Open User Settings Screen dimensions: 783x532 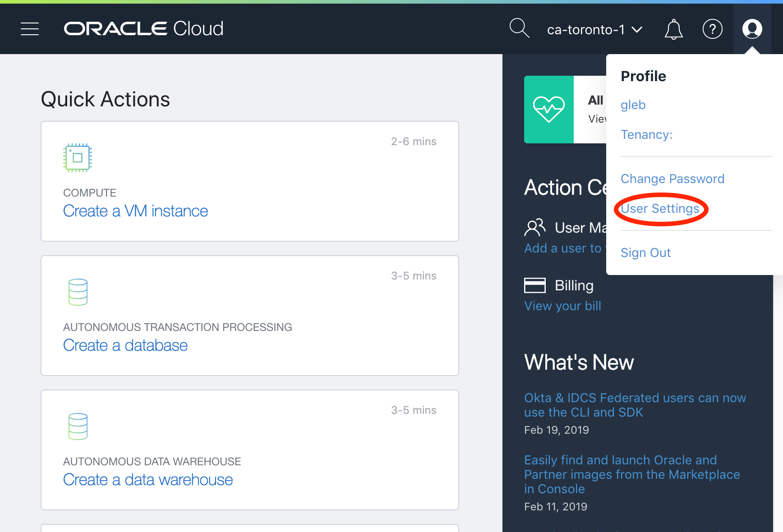(x=660, y=208)
